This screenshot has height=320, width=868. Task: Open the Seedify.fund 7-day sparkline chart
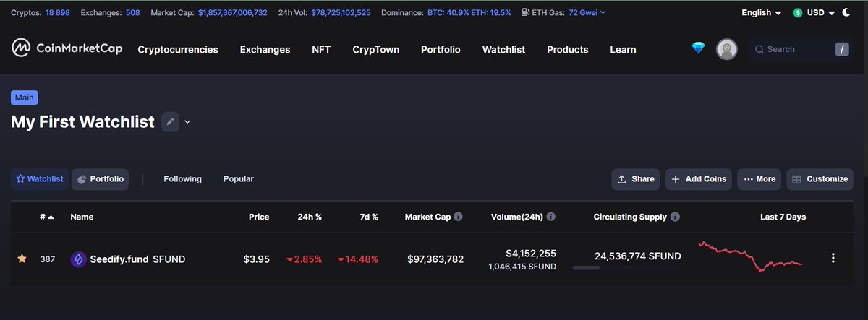[x=750, y=256]
